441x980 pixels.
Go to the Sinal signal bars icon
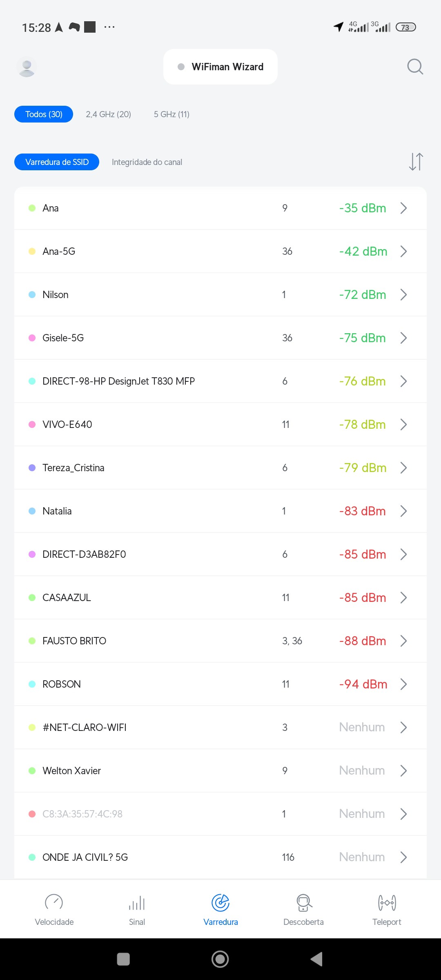(137, 902)
